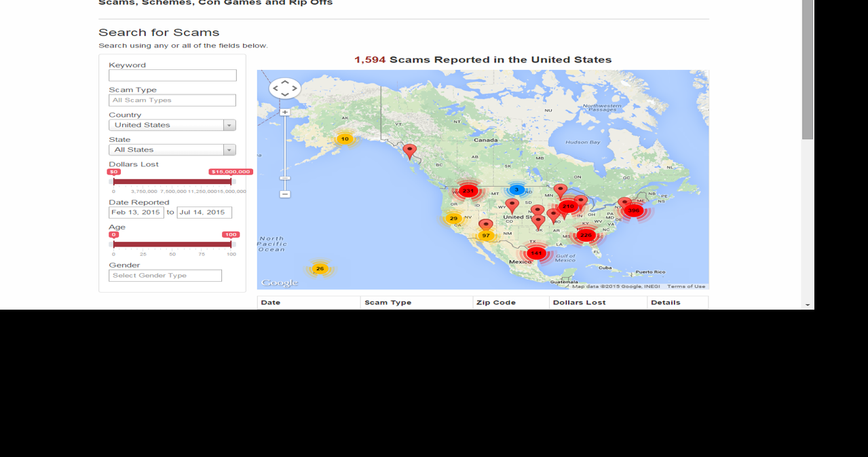The width and height of the screenshot is (868, 457).
Task: Click the end date field Jul 14, 2015
Action: 204,213
